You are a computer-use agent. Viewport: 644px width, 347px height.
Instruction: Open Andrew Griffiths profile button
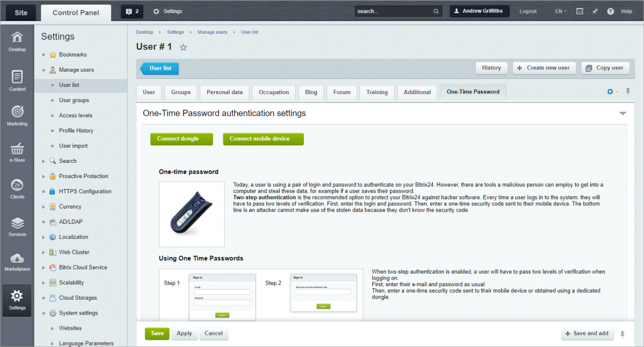click(x=479, y=11)
